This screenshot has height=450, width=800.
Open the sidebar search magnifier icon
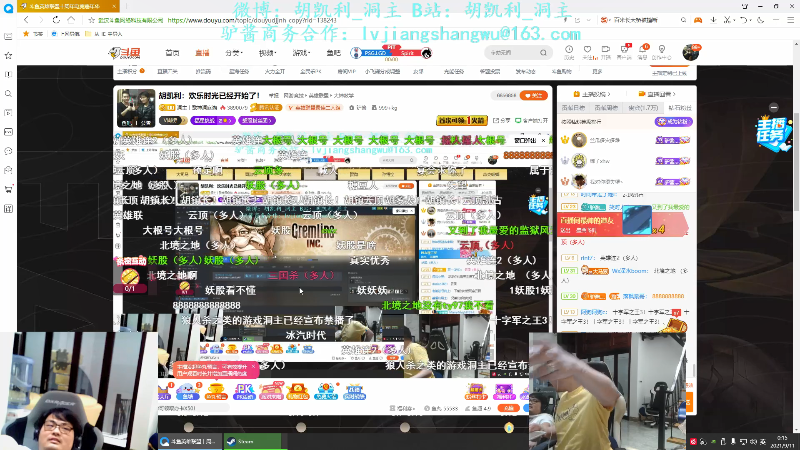coord(8,94)
